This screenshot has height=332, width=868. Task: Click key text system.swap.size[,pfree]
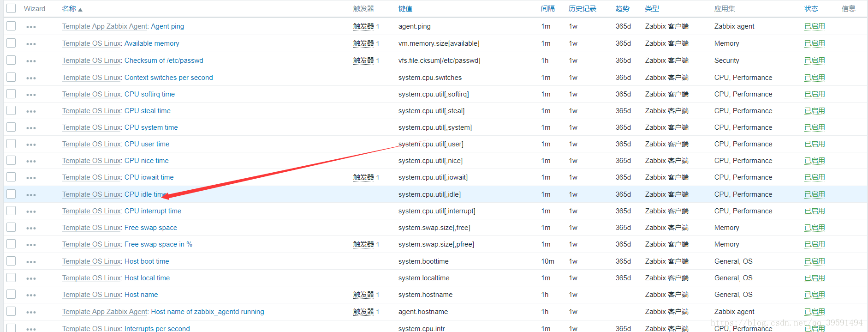coord(436,244)
